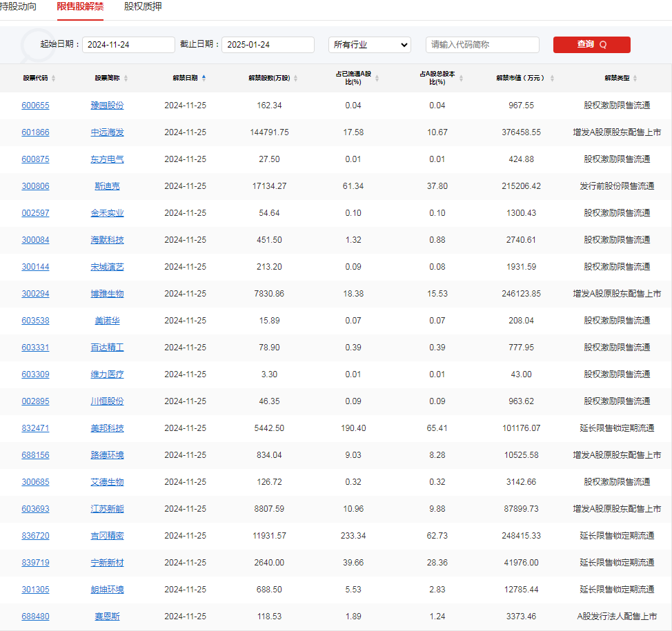The width and height of the screenshot is (672, 631).
Task: Sort by 股票代码 column sort icon
Action: pos(54,78)
